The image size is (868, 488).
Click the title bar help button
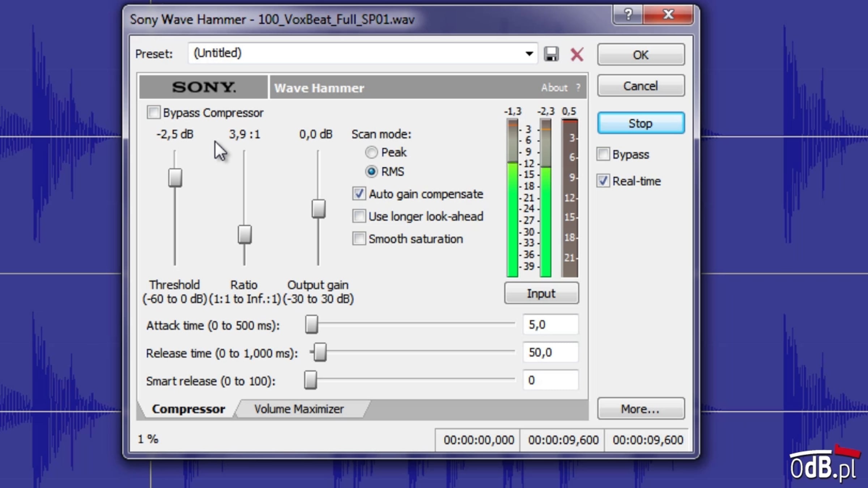tap(628, 14)
